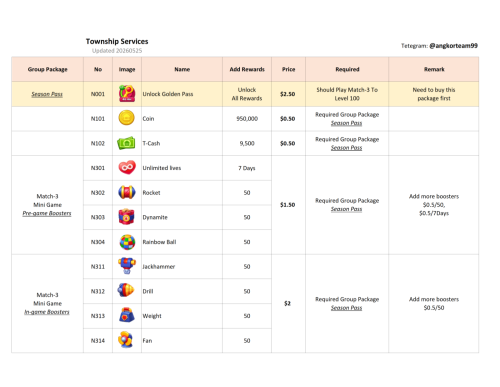The height and width of the screenshot is (387, 500).
Task: Click the Dynamite booster icon
Action: tap(127, 217)
